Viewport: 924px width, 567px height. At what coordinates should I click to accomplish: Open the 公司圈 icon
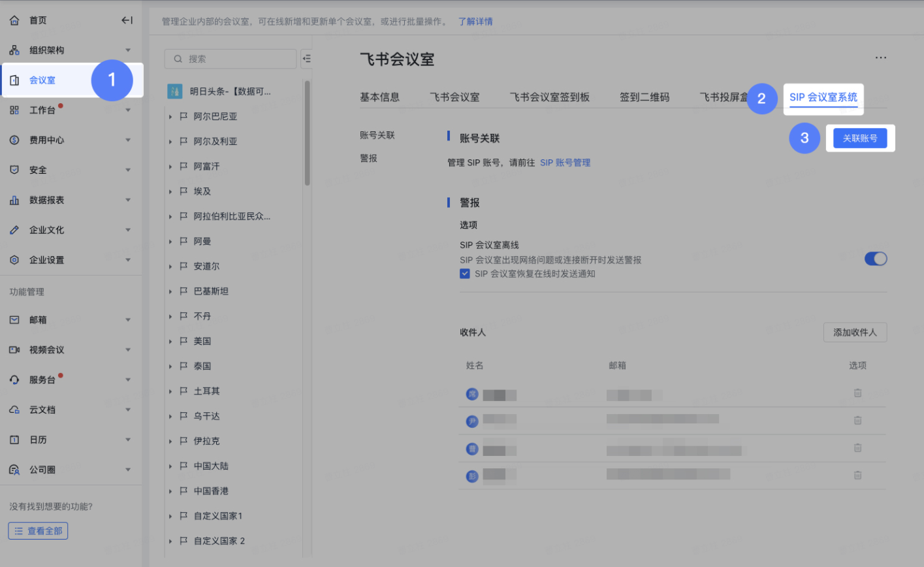tap(14, 470)
